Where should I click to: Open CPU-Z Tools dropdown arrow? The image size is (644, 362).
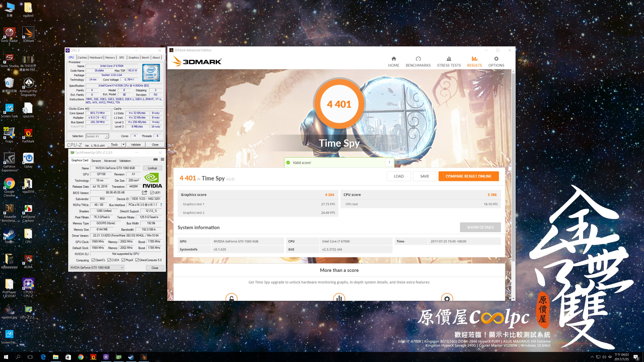tap(123, 144)
